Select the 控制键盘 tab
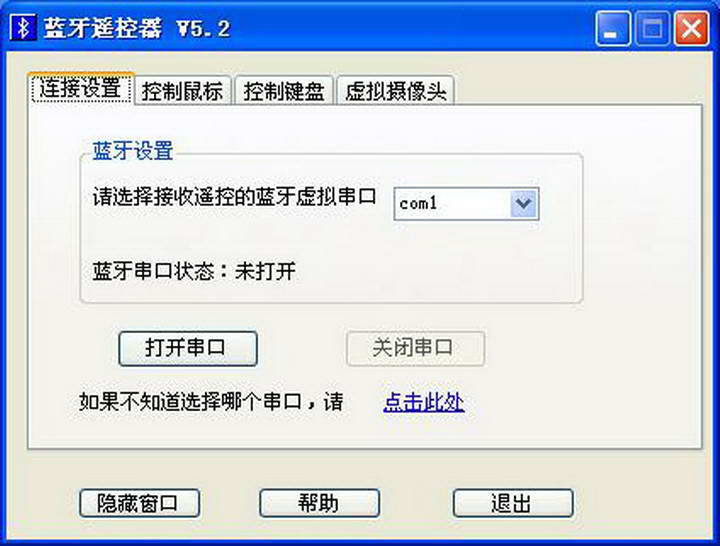This screenshot has width=720, height=546. [284, 90]
